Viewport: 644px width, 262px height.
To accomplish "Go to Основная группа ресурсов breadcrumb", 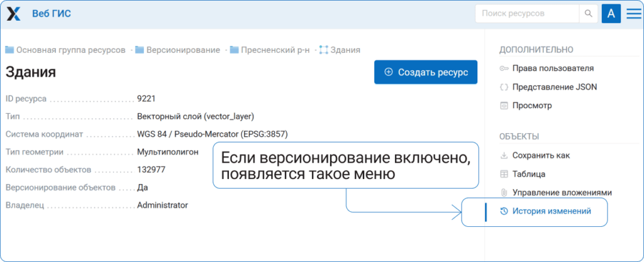I will click(70, 50).
